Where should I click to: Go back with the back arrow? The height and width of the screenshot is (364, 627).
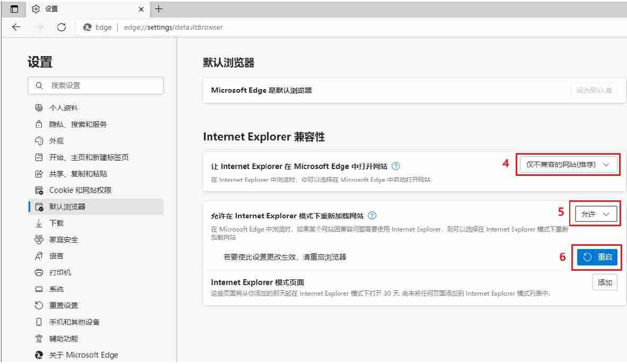(16, 27)
